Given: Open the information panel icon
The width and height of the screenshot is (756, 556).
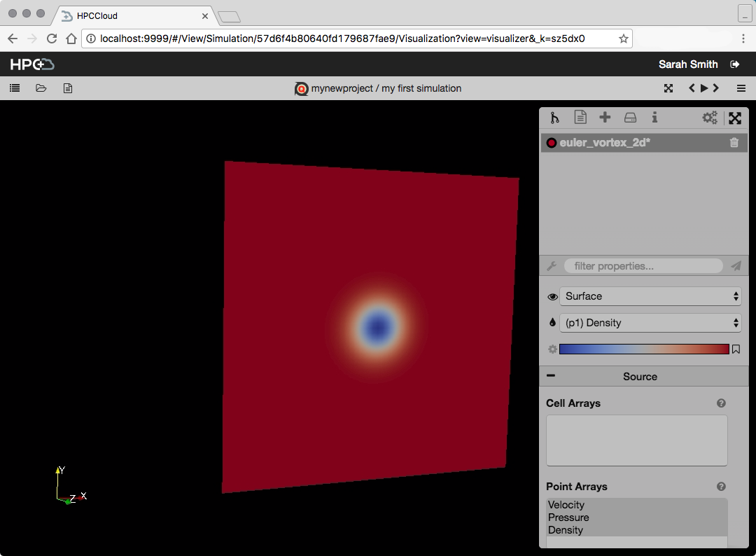Looking at the screenshot, I should tap(654, 118).
